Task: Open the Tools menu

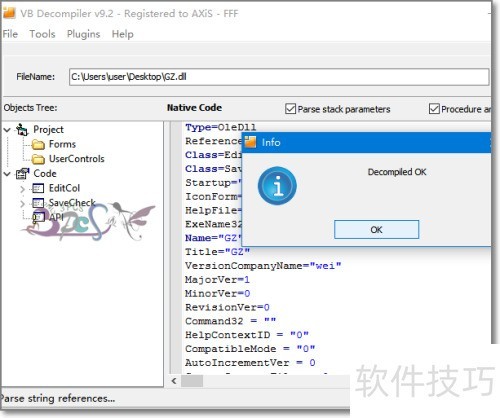Action: coord(42,34)
